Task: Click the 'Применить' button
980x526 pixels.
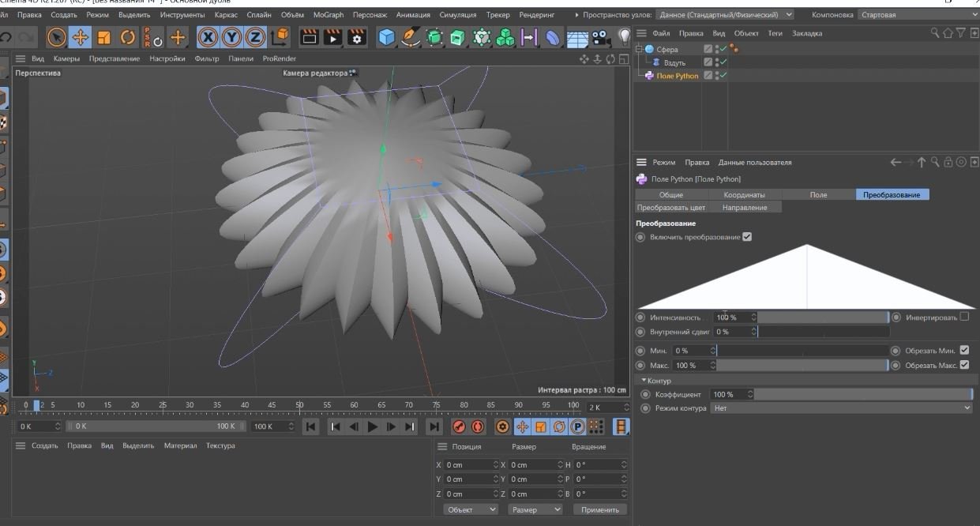Action: coord(600,509)
